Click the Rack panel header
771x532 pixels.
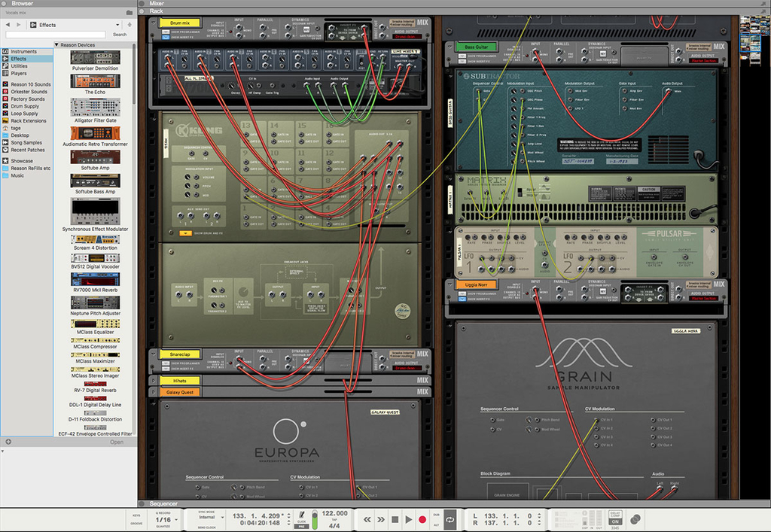(454, 11)
